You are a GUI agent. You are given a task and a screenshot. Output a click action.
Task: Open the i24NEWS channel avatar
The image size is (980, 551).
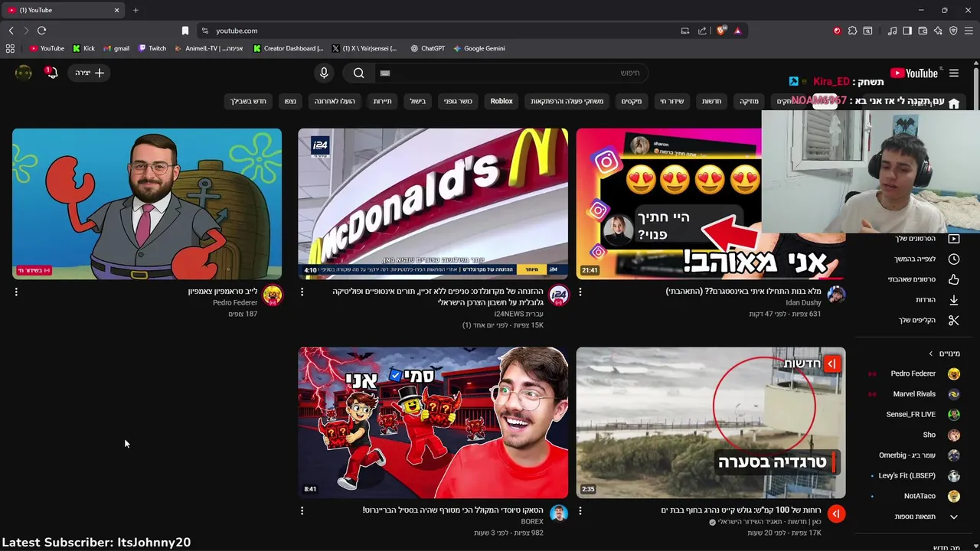click(x=559, y=295)
